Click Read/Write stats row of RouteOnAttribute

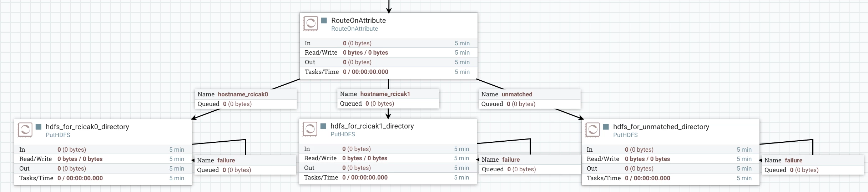[388, 52]
